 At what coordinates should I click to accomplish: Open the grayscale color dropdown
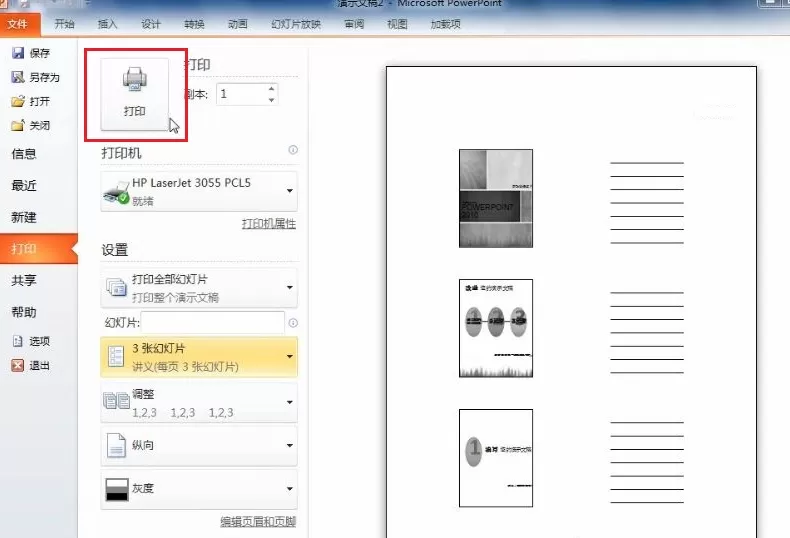click(x=199, y=489)
